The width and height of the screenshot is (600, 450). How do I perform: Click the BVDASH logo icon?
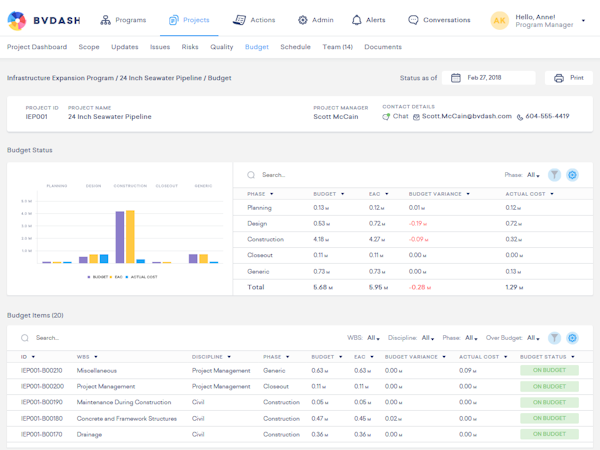click(x=17, y=20)
